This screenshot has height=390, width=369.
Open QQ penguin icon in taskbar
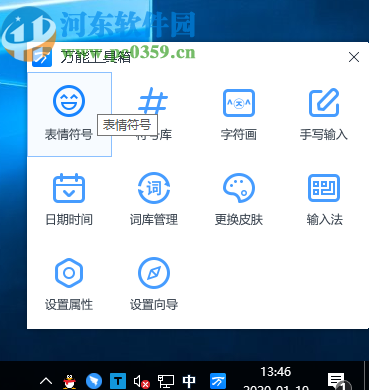(x=69, y=381)
